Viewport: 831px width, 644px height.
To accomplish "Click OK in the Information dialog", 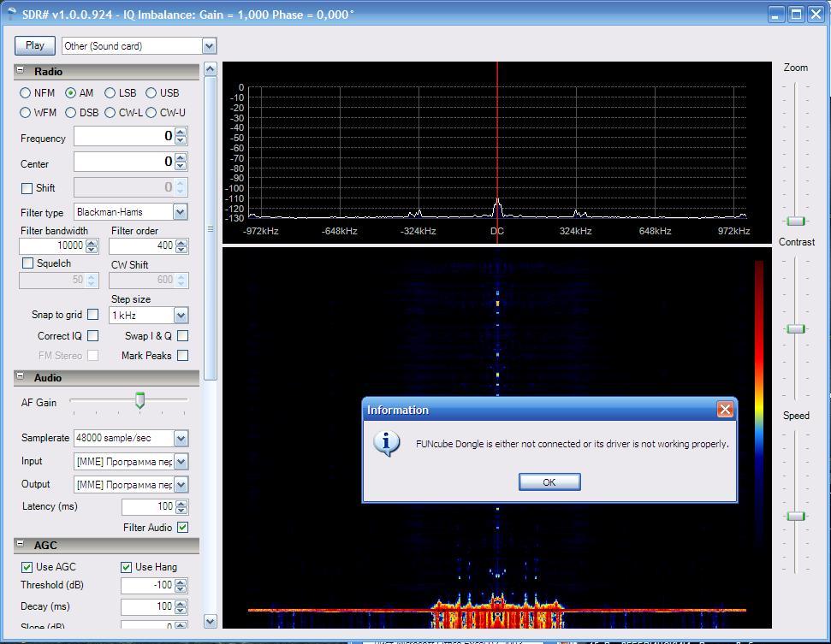I will [549, 482].
